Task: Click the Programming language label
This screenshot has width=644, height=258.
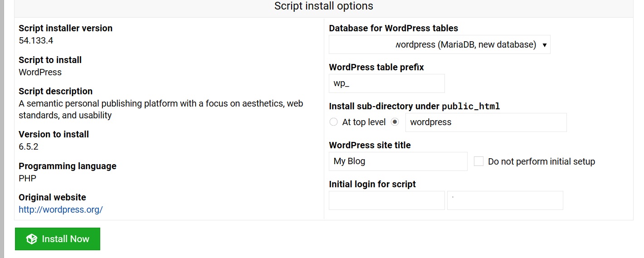Action: click(68, 166)
